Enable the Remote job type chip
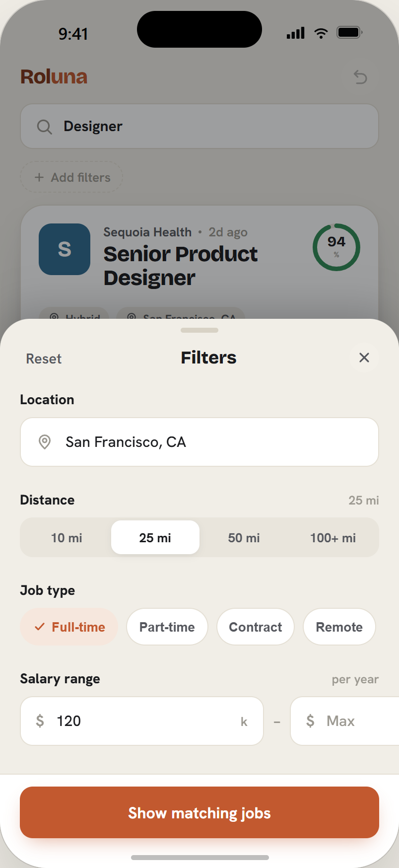399x868 pixels. 339,627
